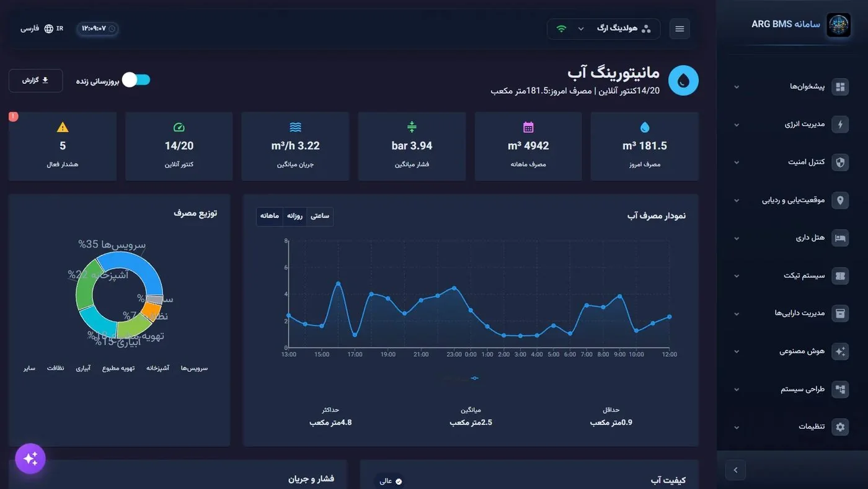Click the تنظیمات gear icon
Viewport: 868px width, 489px height.
pos(840,427)
